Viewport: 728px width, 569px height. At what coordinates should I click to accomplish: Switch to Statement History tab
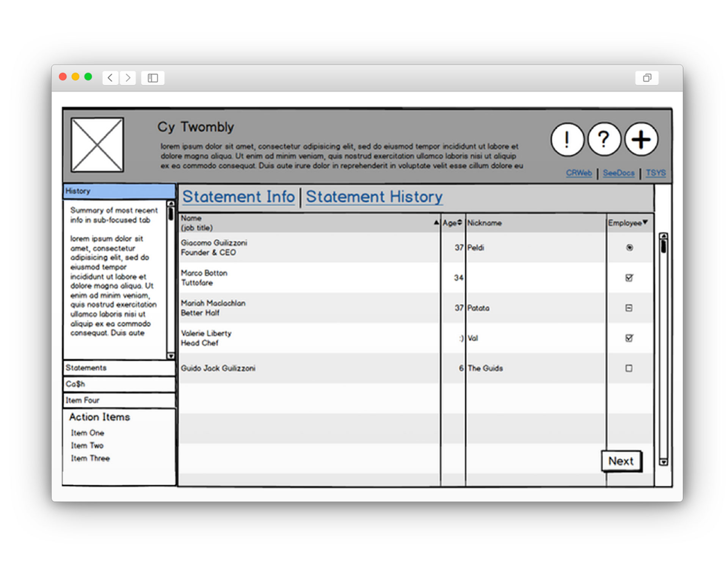tap(374, 197)
